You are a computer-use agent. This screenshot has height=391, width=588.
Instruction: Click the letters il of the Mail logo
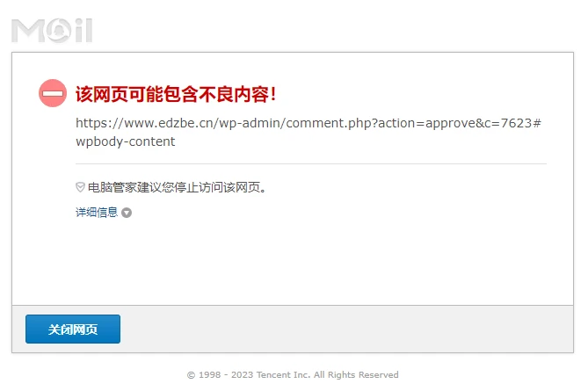click(x=83, y=30)
